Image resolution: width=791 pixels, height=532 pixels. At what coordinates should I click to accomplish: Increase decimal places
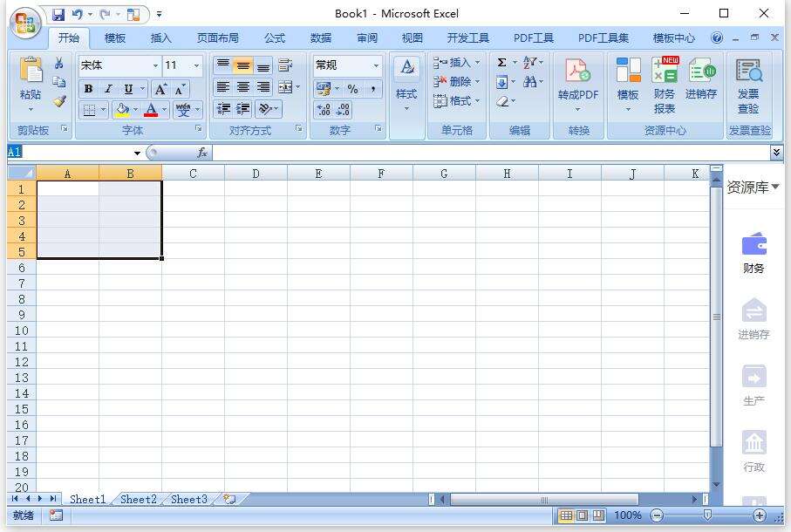(x=324, y=109)
